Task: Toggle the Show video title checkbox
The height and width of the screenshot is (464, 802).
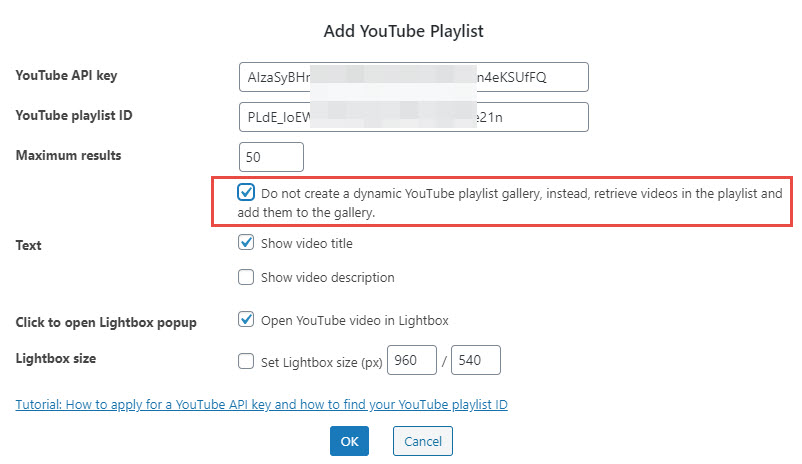Action: point(246,242)
